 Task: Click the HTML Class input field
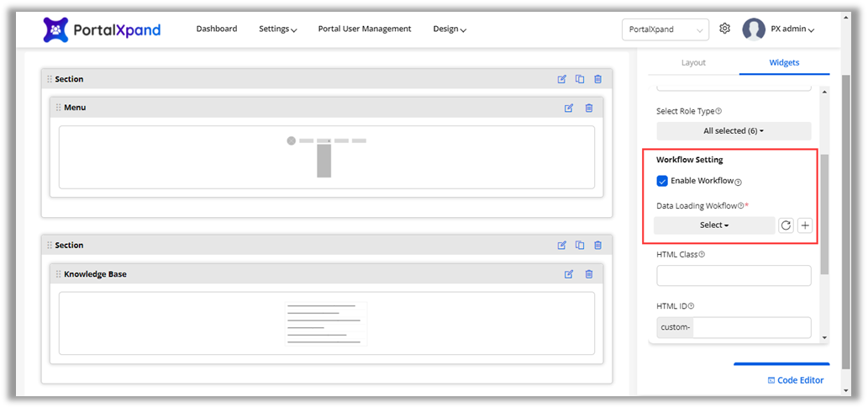(733, 276)
